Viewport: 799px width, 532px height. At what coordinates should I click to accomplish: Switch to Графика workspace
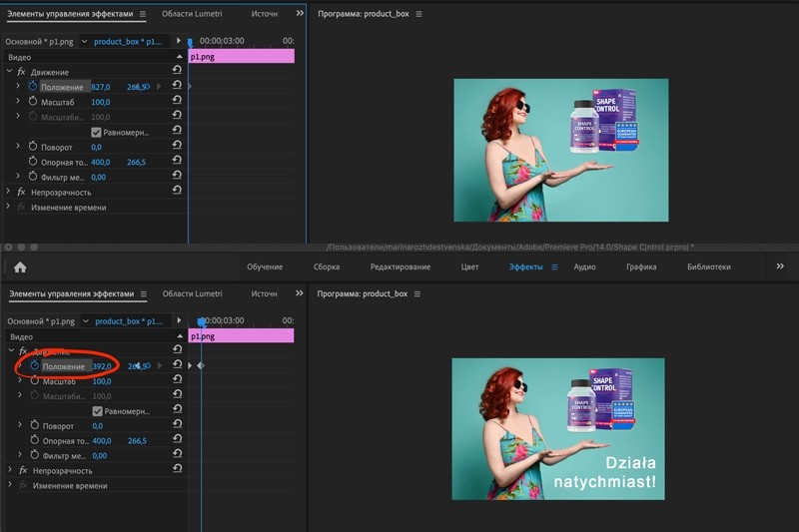(x=641, y=266)
